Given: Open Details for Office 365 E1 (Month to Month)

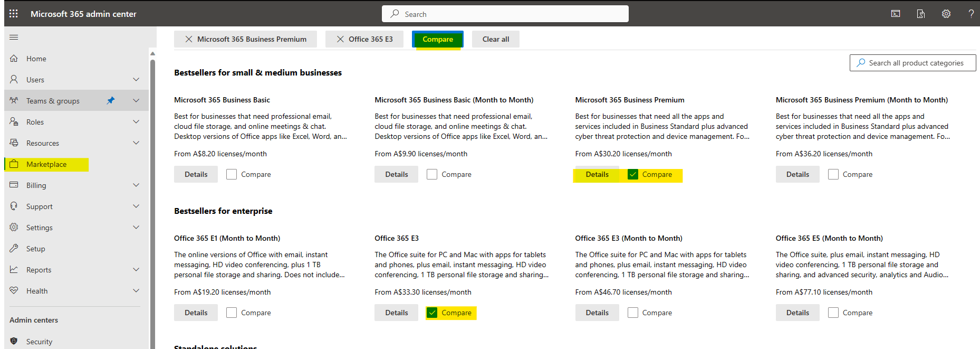Looking at the screenshot, I should coord(196,313).
